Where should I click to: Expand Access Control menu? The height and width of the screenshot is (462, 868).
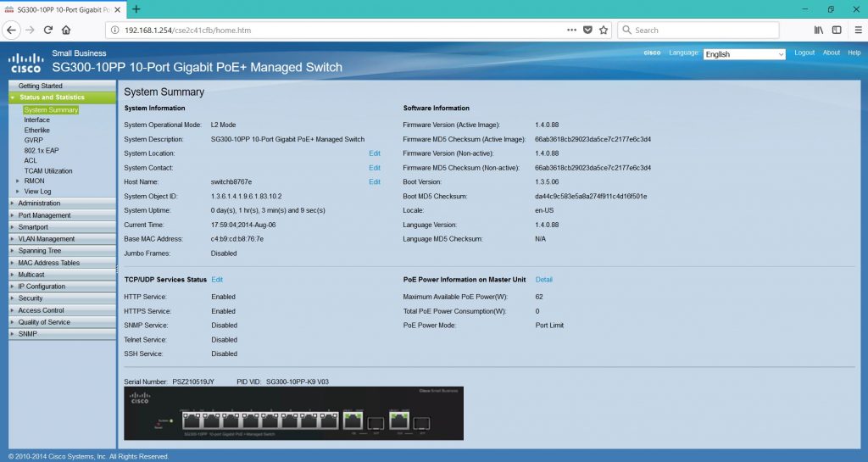pos(62,310)
